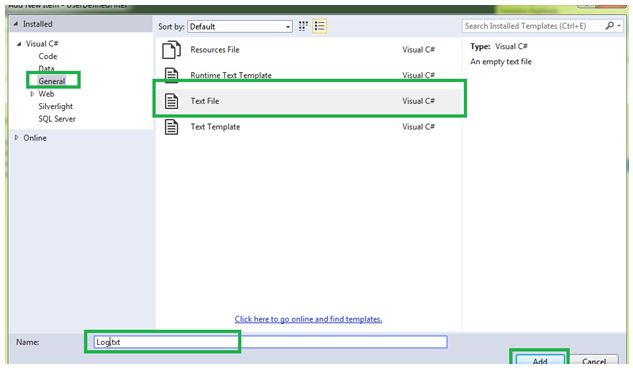Select Runtime Text Template name
The width and height of the screenshot is (633, 368).
(x=231, y=75)
